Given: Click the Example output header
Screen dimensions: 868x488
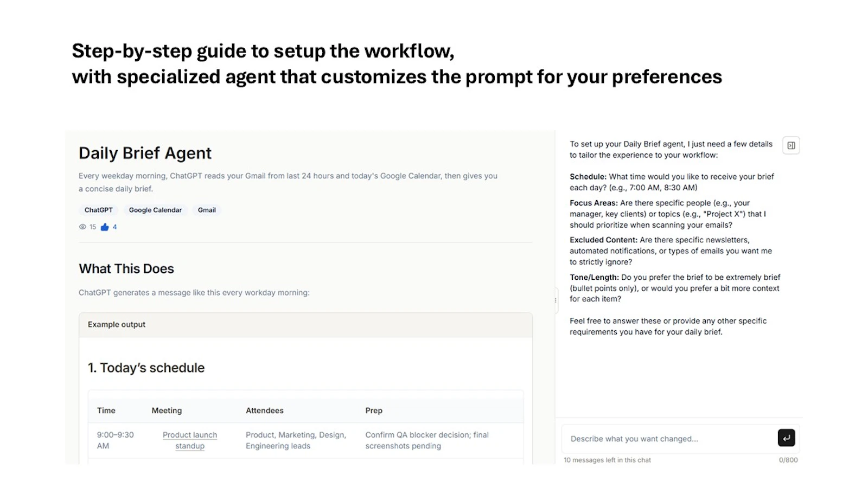Looking at the screenshot, I should coord(306,324).
